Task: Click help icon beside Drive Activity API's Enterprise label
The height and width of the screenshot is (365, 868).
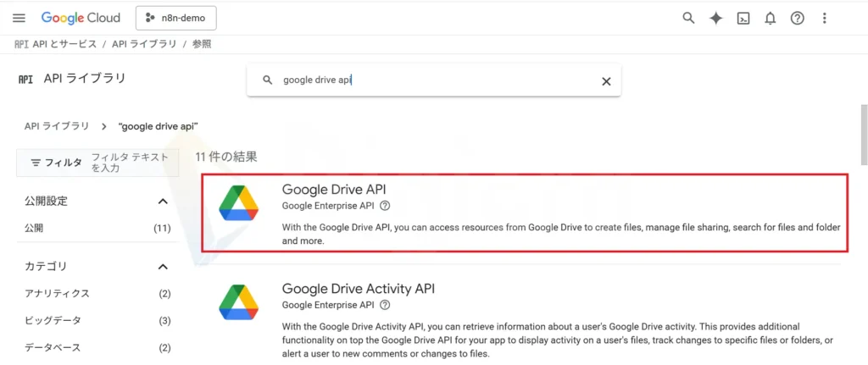Action: click(x=386, y=305)
